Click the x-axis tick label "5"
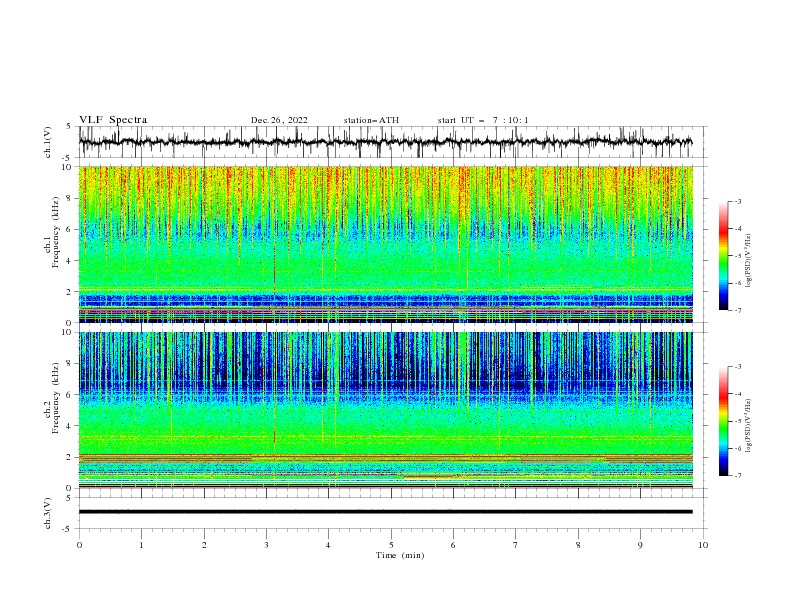 tap(391, 545)
